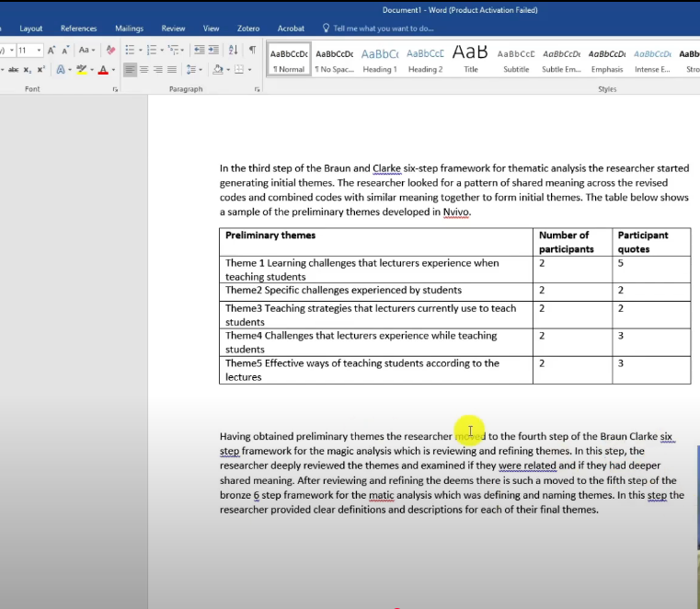
Task: Open the References ribbon tab
Action: pyautogui.click(x=78, y=29)
